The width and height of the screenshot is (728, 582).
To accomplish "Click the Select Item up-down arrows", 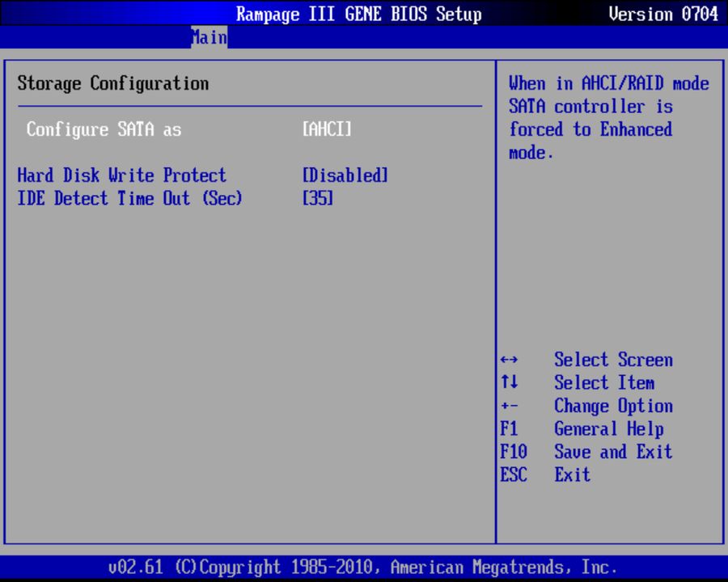I will [x=510, y=382].
